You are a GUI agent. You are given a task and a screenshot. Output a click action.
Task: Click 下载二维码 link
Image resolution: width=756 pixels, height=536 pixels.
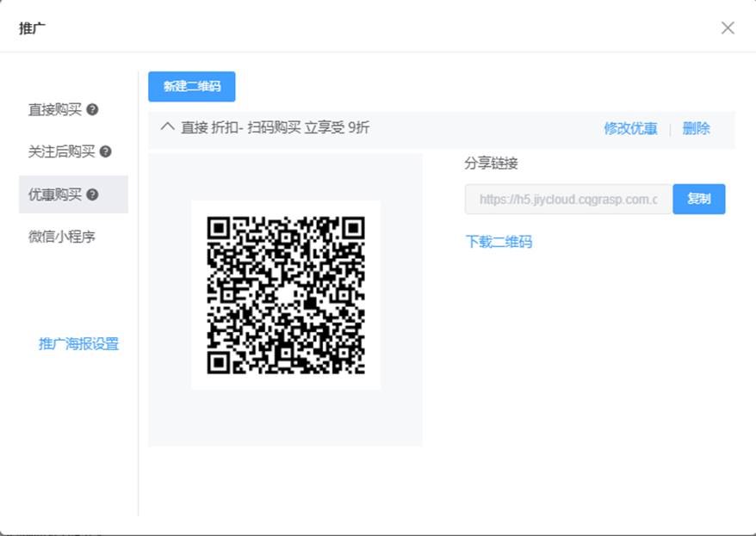[x=499, y=242]
